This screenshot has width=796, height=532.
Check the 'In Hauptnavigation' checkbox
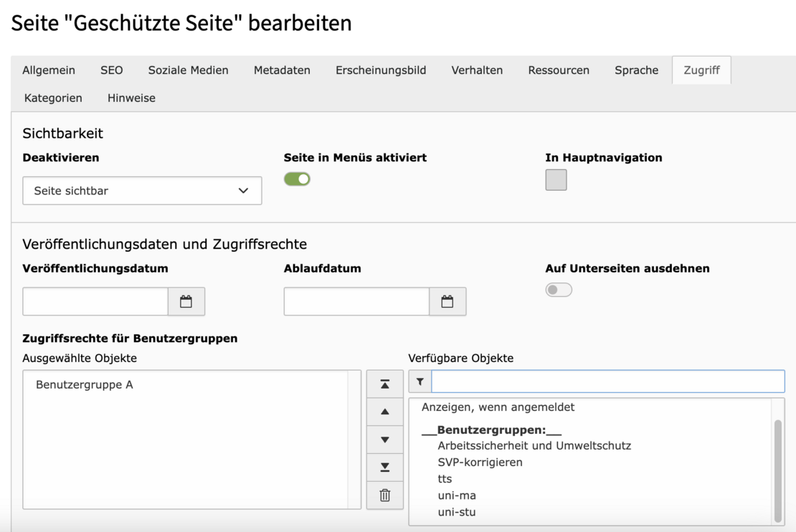pyautogui.click(x=556, y=180)
